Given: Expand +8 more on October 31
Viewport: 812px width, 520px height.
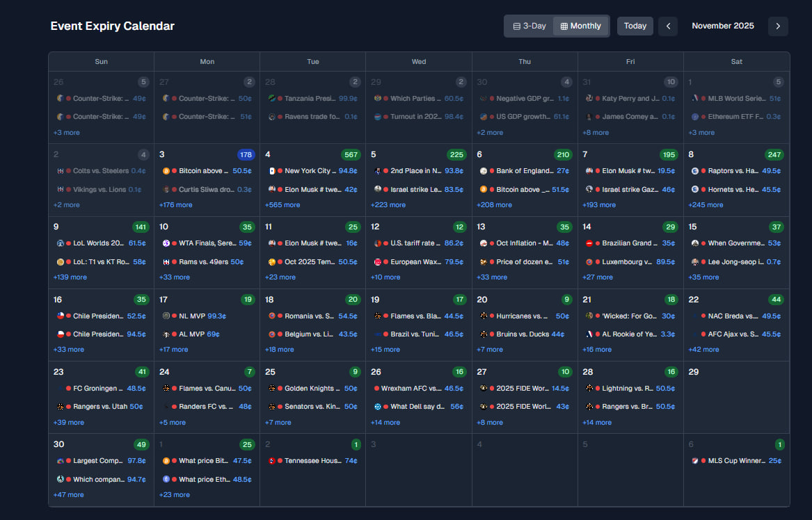Looking at the screenshot, I should click(x=596, y=133).
